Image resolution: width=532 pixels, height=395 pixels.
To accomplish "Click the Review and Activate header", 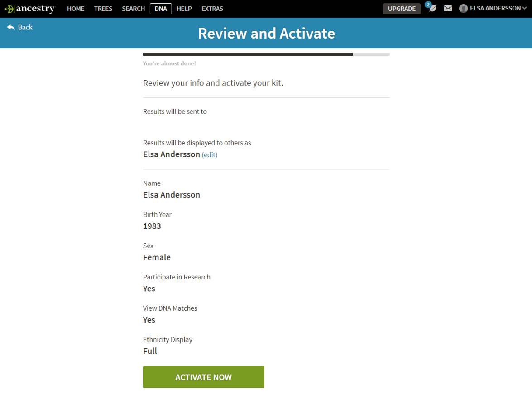I will [x=266, y=33].
